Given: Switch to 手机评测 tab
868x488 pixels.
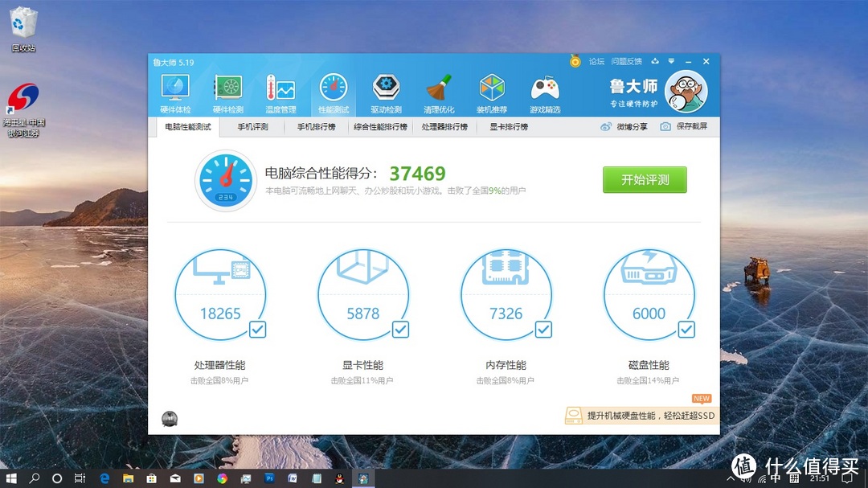Looking at the screenshot, I should click(x=252, y=127).
